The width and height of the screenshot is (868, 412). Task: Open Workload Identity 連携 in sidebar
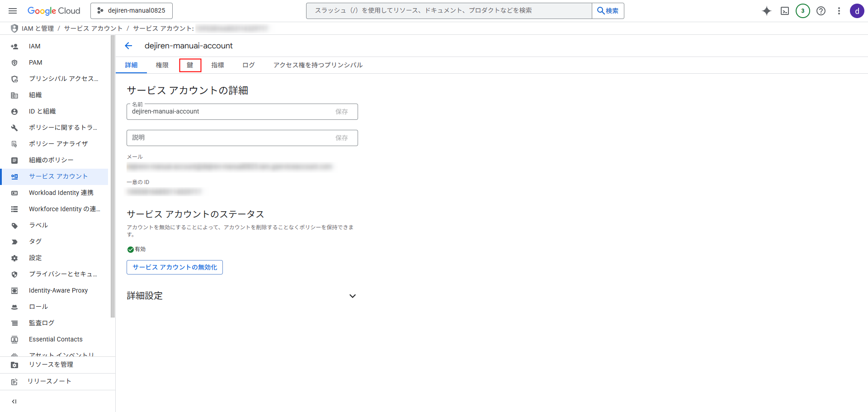click(x=61, y=193)
